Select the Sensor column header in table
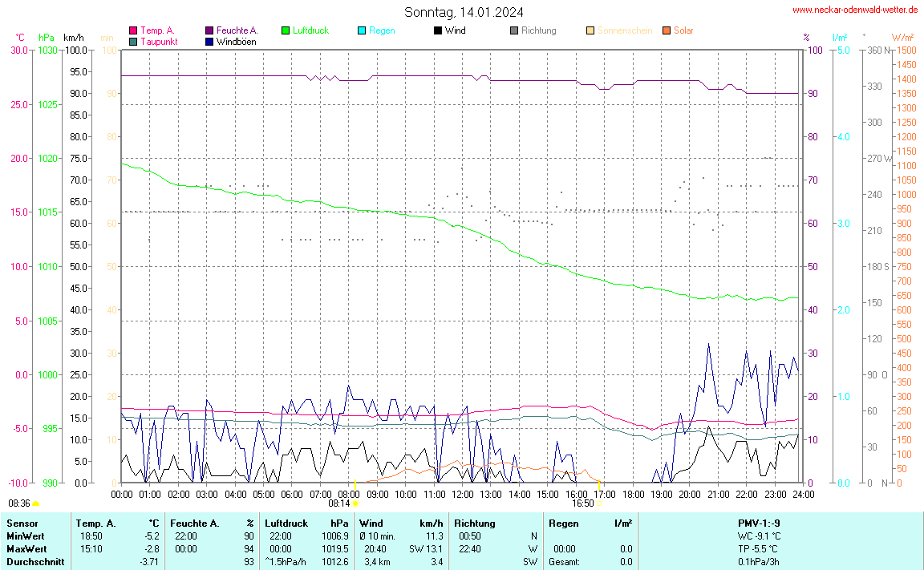 (x=22, y=524)
